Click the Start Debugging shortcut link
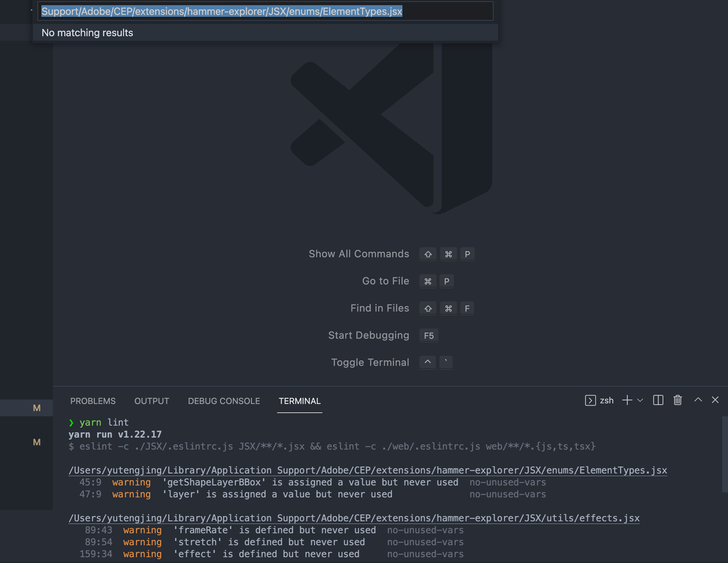This screenshot has width=728, height=563. (x=369, y=335)
